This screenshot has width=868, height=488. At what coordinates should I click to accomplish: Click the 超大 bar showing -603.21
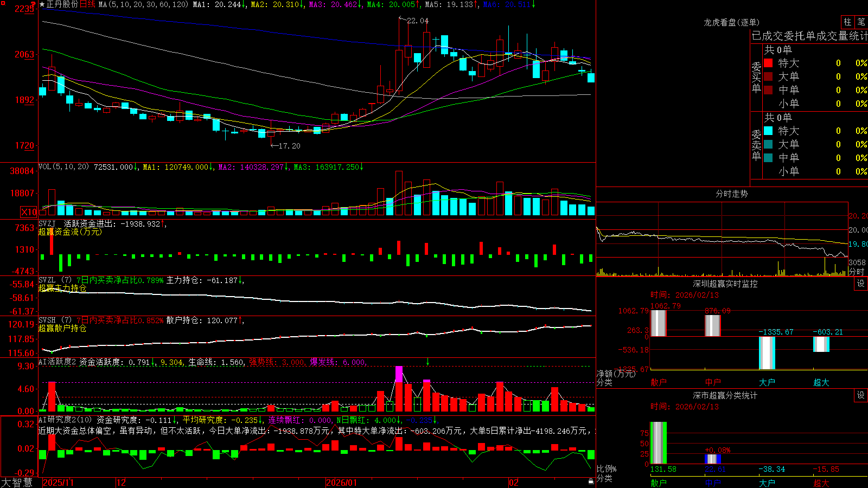coord(821,344)
